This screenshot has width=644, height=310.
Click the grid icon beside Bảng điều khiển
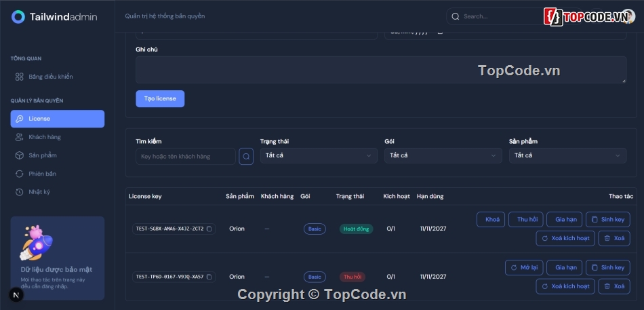click(19, 77)
